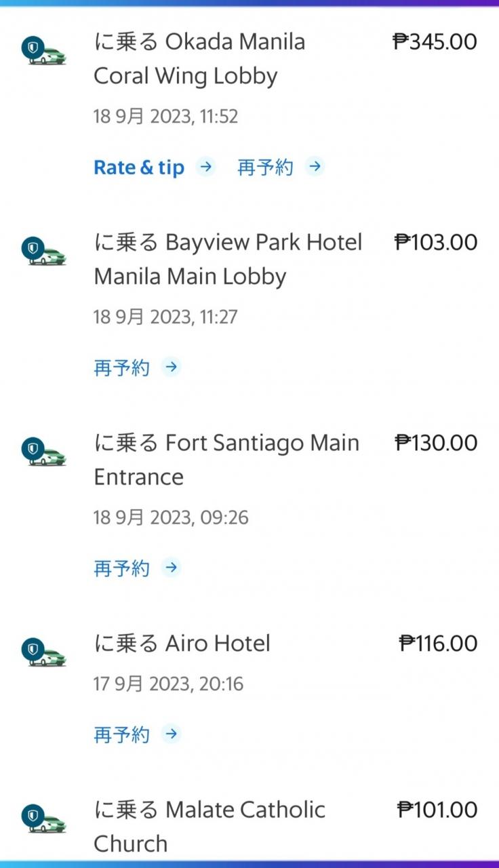Click car icon for Malate Catholic Church ride

click(45, 819)
